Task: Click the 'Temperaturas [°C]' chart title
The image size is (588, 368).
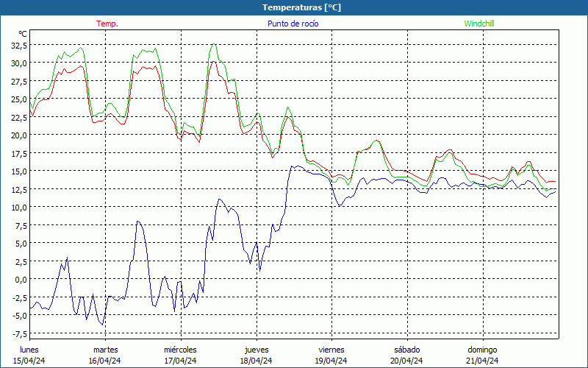Action: (301, 7)
